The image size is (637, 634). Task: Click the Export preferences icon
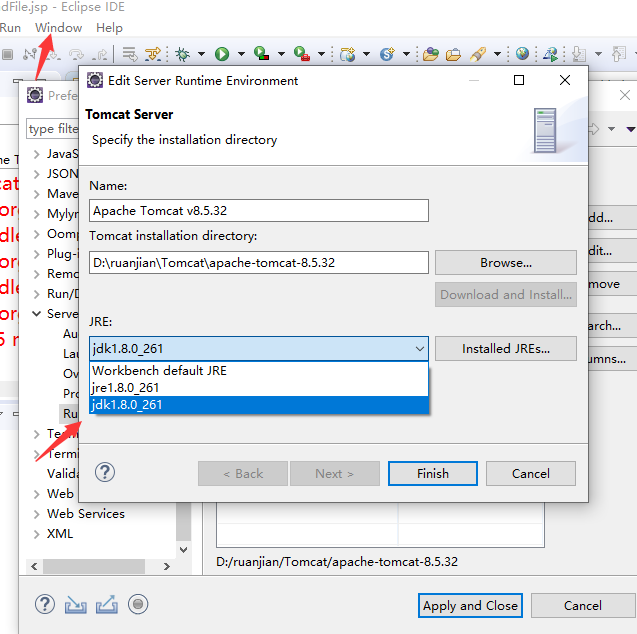pyautogui.click(x=107, y=604)
